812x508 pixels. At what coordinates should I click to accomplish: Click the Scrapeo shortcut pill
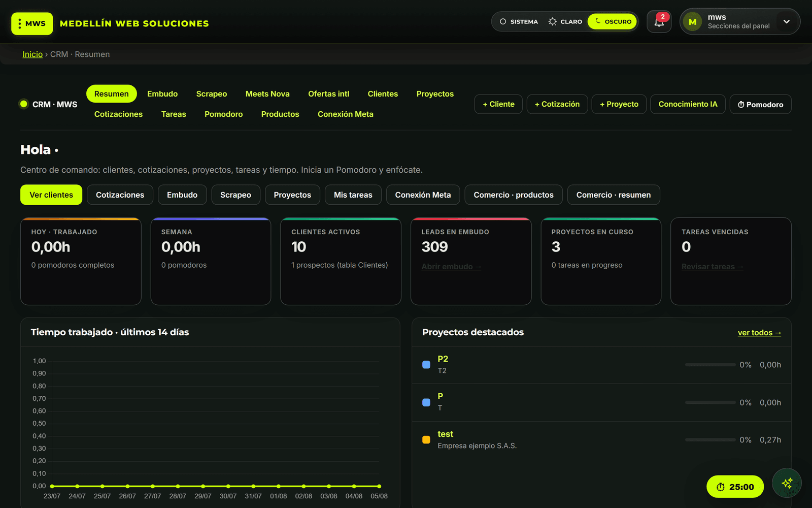pos(235,195)
